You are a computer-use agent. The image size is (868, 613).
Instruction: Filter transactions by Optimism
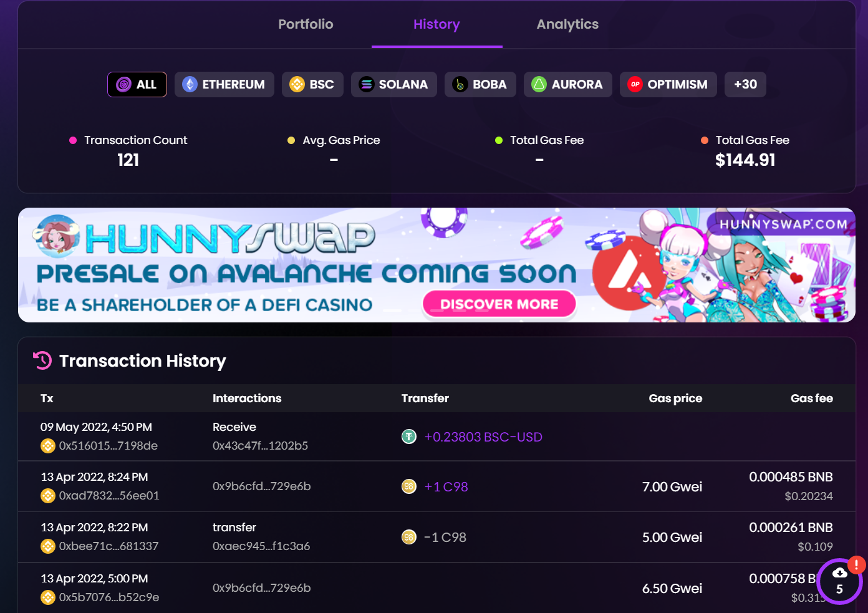click(668, 84)
